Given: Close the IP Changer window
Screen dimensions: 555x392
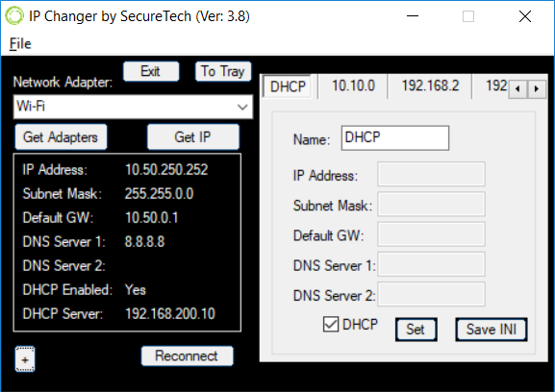Looking at the screenshot, I should coord(525,16).
